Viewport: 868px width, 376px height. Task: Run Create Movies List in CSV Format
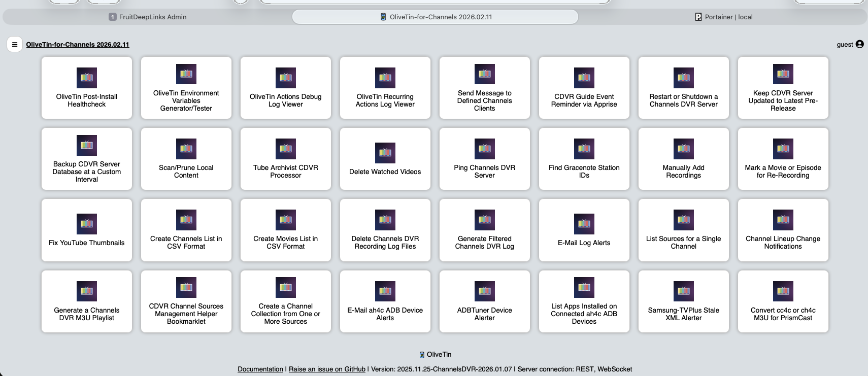coord(285,230)
